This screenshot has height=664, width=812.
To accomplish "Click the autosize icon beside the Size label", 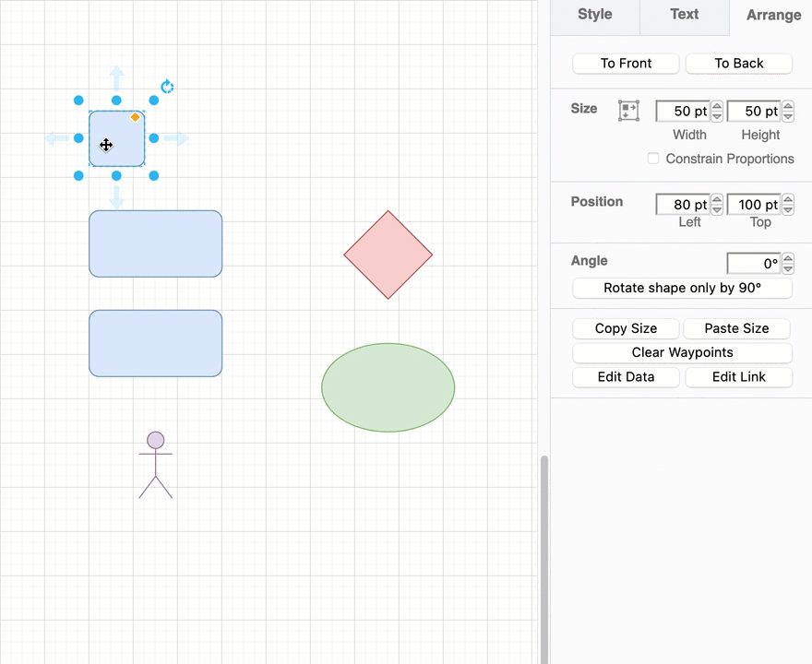I will point(628,110).
